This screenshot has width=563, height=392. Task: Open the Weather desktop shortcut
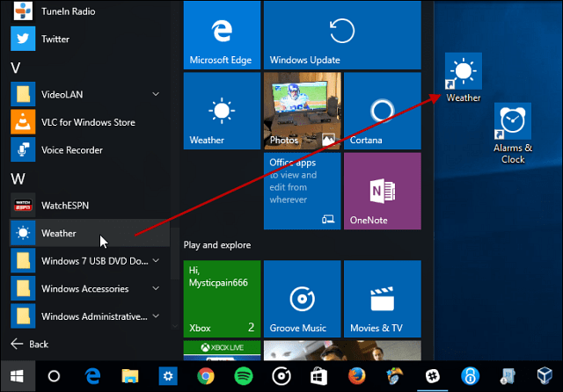(x=464, y=77)
